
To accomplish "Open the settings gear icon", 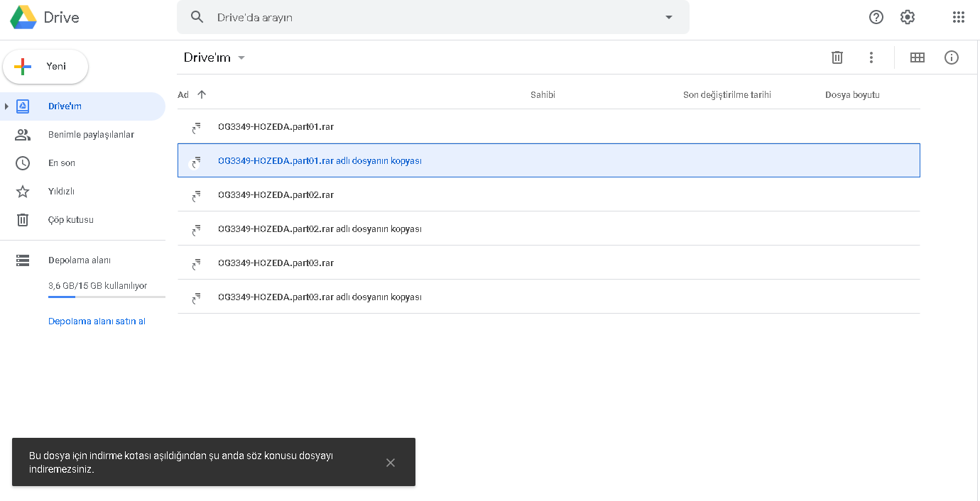I will [908, 17].
